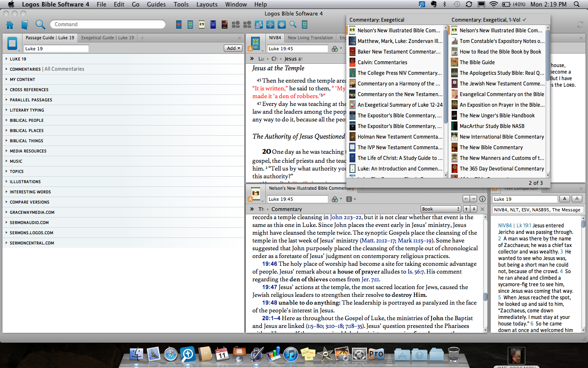
Task: Select the Passage Guide | Luke 19 tab
Action: coord(50,38)
